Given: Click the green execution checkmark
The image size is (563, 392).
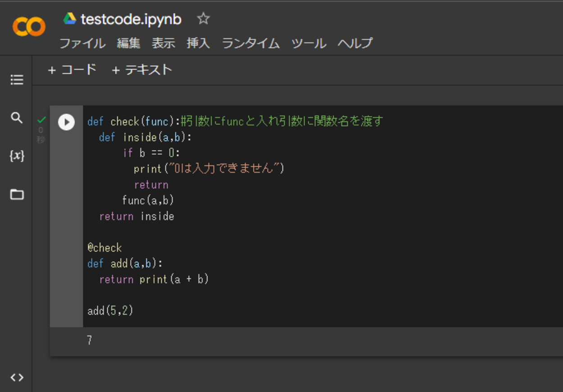Looking at the screenshot, I should pyautogui.click(x=41, y=120).
